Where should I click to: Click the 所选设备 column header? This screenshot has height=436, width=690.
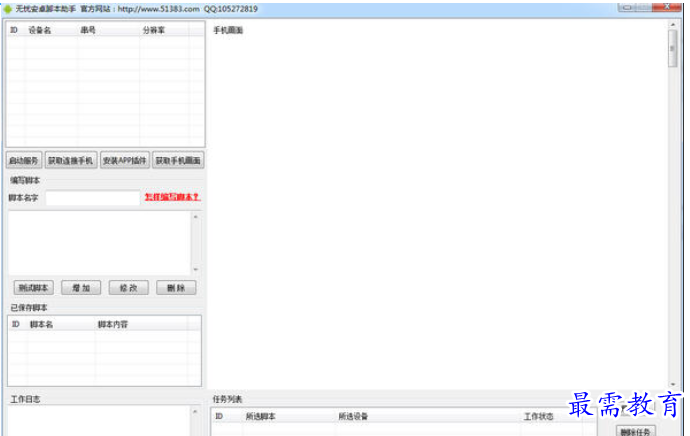tap(353, 417)
